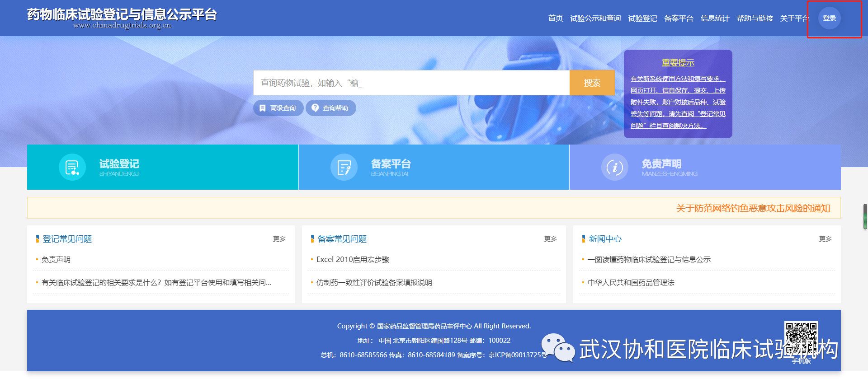Expand 更多 for 新闻中心 section
868x388 pixels.
825,239
